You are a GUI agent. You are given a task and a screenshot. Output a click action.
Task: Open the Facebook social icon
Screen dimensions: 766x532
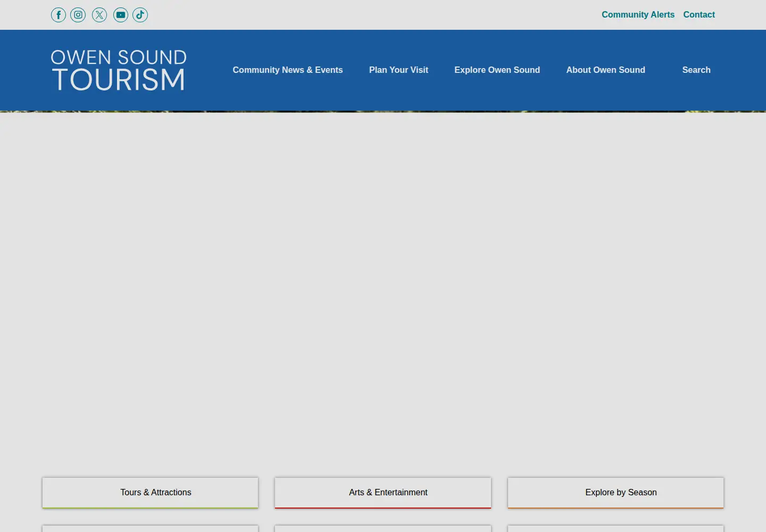point(59,15)
